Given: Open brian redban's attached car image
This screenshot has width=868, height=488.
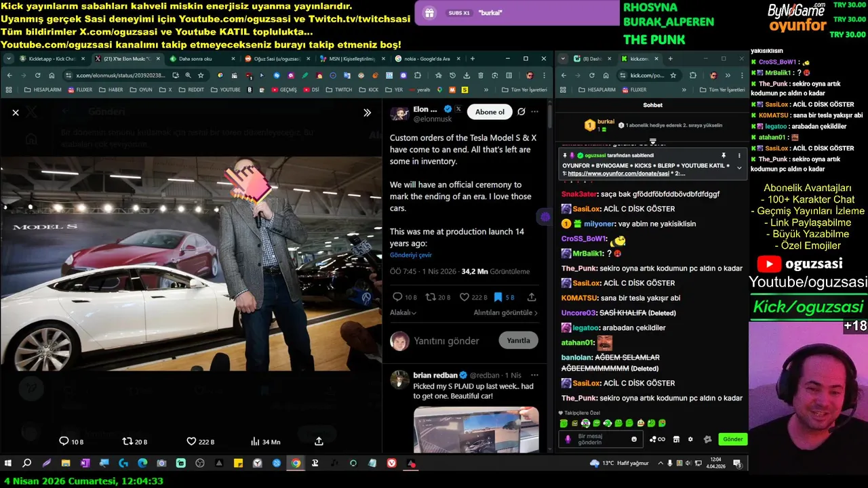Looking at the screenshot, I should 476,429.
